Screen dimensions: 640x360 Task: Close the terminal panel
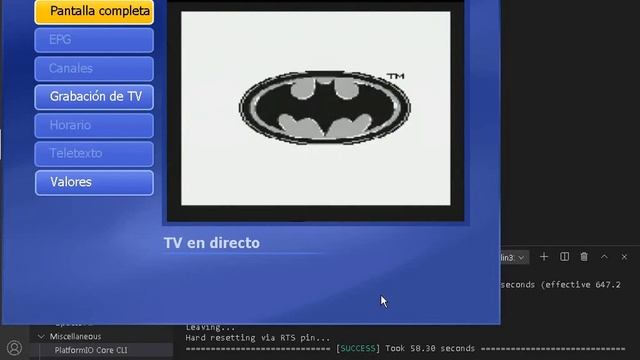tap(624, 257)
